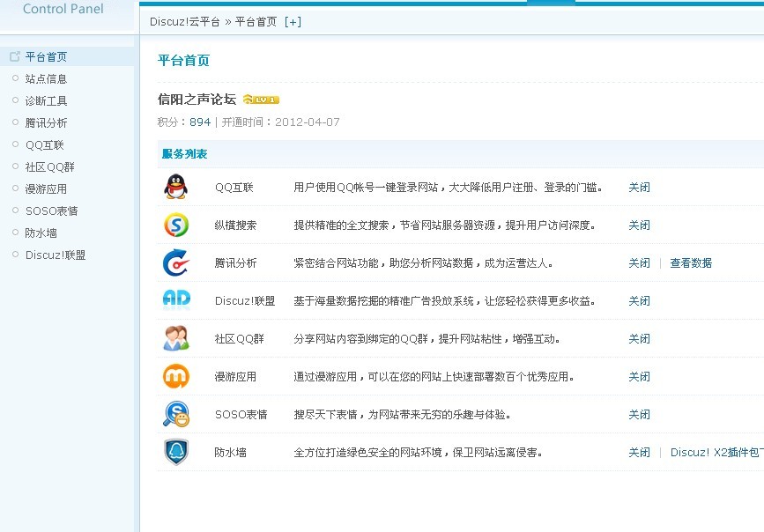Click the 平台首页 page heading
This screenshot has width=764, height=532.
[183, 61]
